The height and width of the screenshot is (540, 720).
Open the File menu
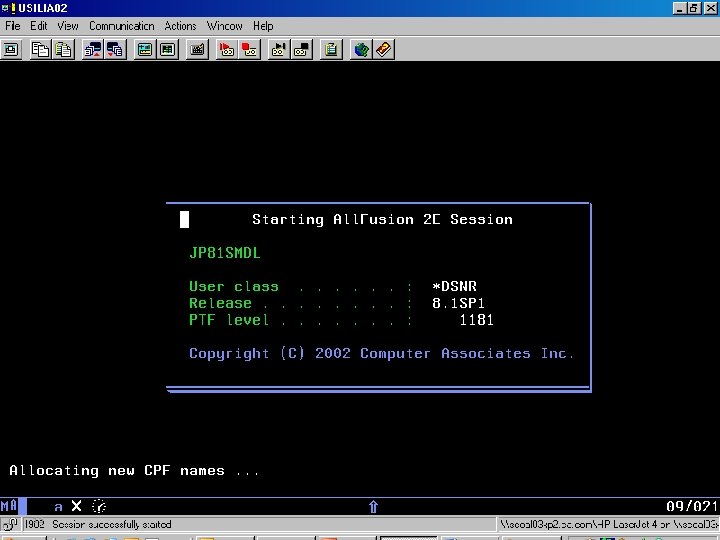(x=13, y=26)
